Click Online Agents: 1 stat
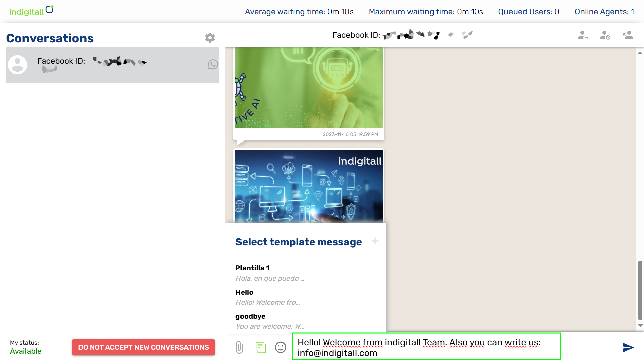 (x=604, y=12)
